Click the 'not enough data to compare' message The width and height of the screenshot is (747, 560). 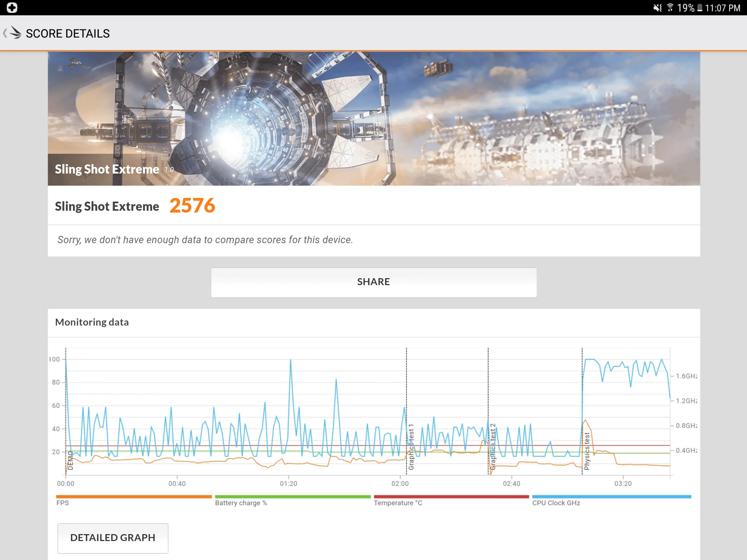coord(205,240)
